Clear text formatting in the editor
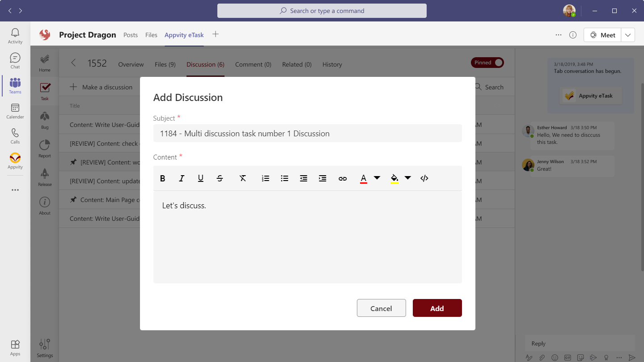Image resolution: width=644 pixels, height=362 pixels. 243,178
